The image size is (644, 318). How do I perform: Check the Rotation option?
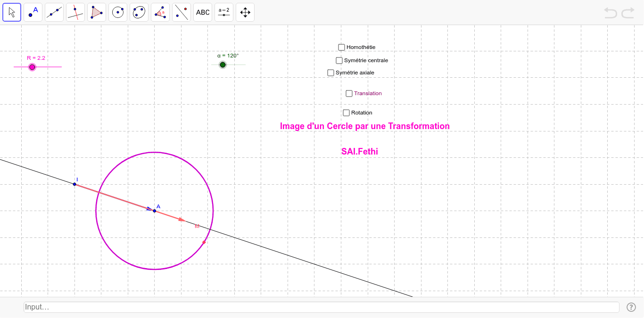click(x=346, y=113)
